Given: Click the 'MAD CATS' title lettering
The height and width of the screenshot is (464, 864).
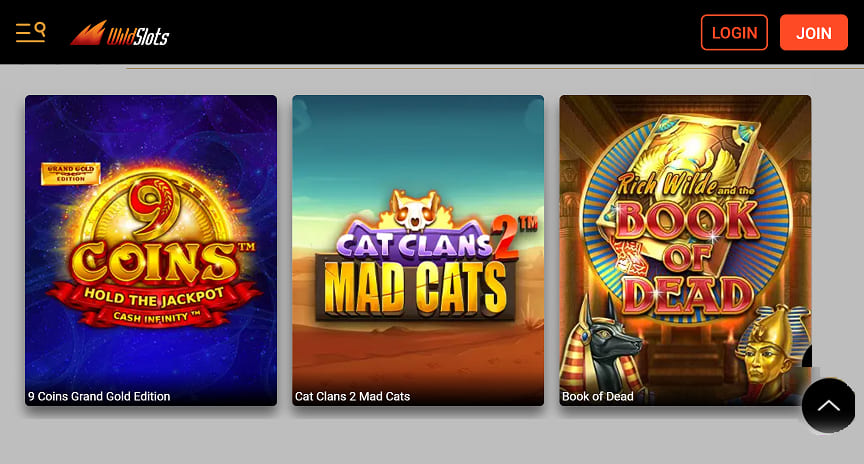Looking at the screenshot, I should coord(416,289).
